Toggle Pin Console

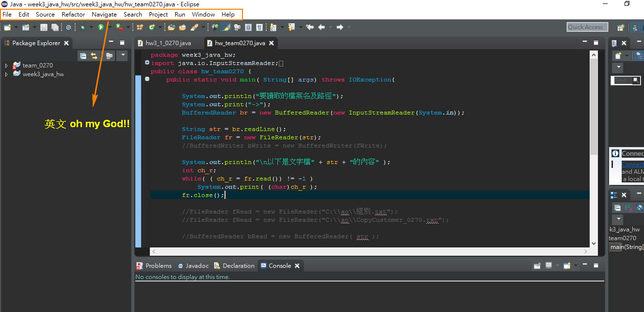[537, 265]
